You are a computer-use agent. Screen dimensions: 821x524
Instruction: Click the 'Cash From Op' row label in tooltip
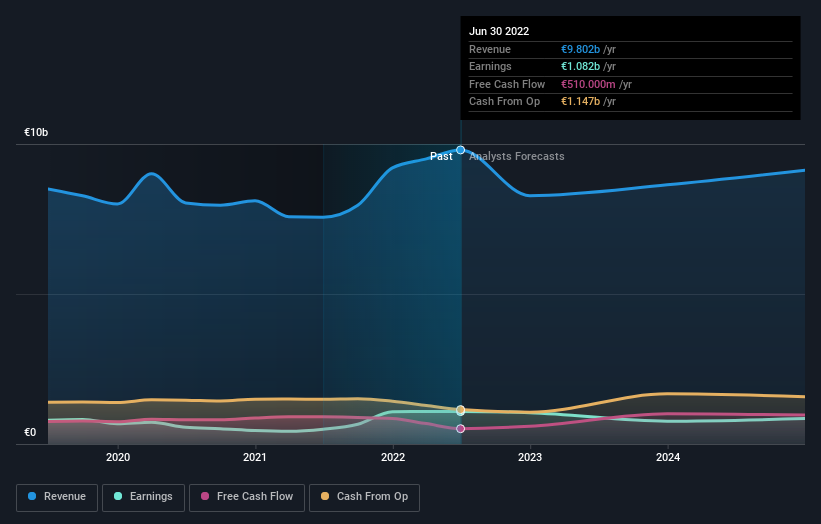[x=504, y=102]
